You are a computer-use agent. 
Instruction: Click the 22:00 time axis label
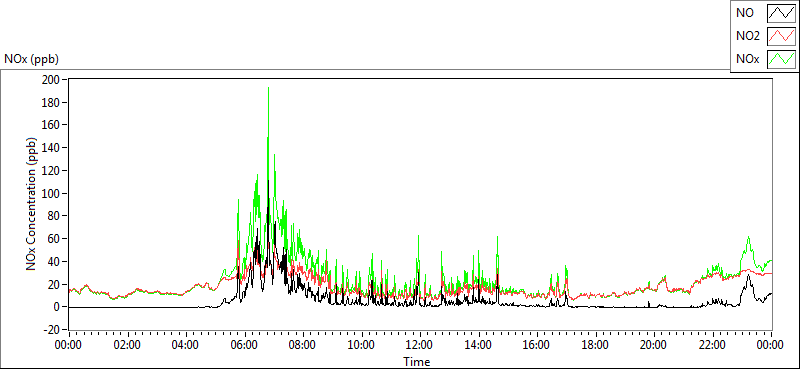coord(713,344)
